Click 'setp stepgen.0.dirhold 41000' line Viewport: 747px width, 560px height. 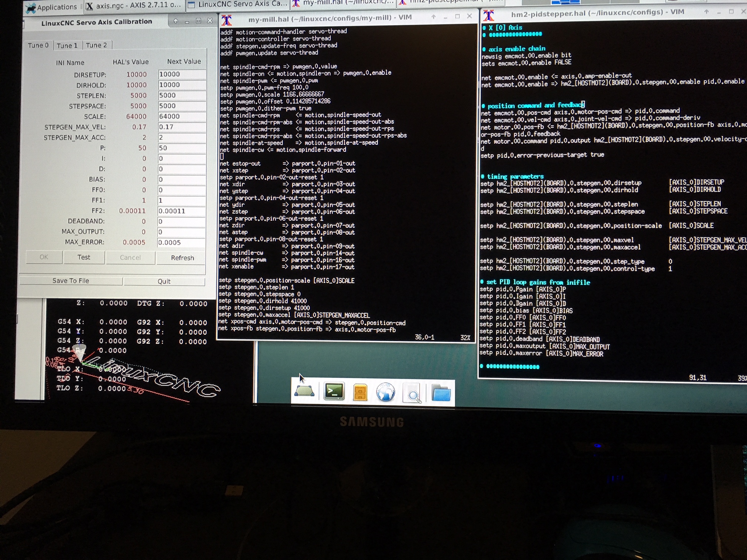263,301
